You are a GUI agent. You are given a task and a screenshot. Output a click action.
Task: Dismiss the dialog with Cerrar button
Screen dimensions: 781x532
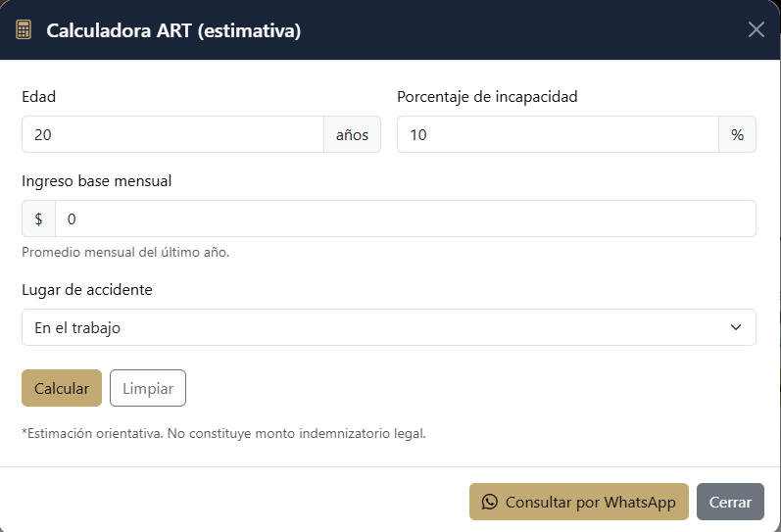click(730, 502)
